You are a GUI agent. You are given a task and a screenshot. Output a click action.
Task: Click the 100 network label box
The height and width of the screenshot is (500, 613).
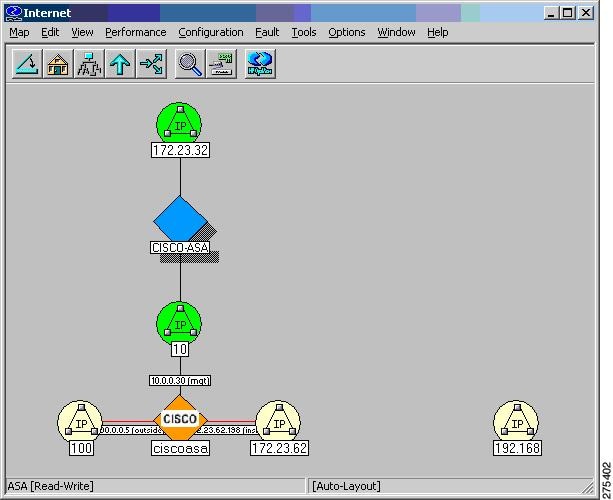pos(81,448)
